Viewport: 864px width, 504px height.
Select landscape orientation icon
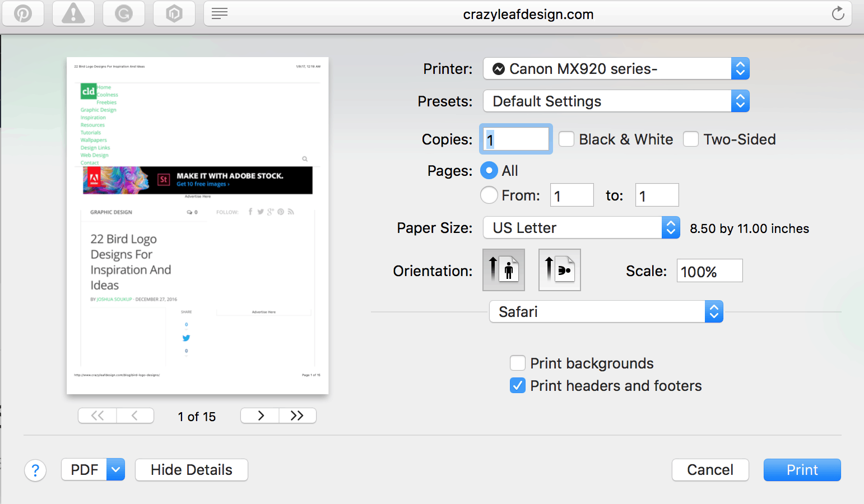pyautogui.click(x=559, y=270)
